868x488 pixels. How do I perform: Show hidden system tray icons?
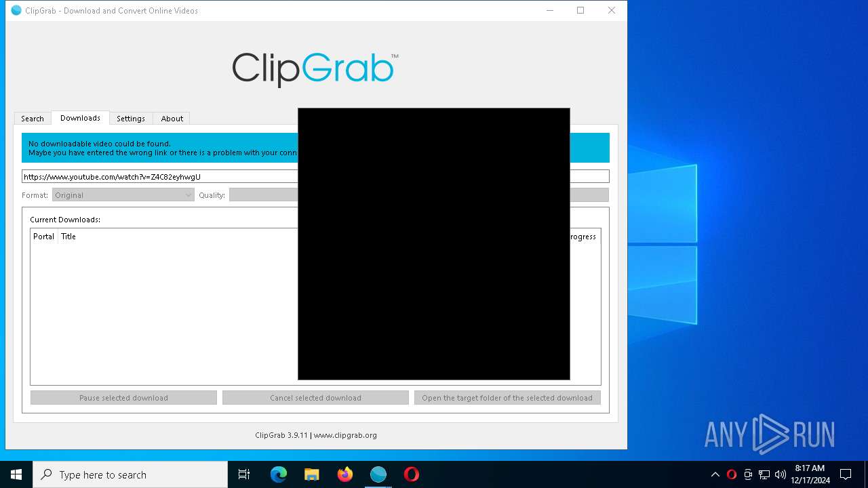[x=715, y=474]
